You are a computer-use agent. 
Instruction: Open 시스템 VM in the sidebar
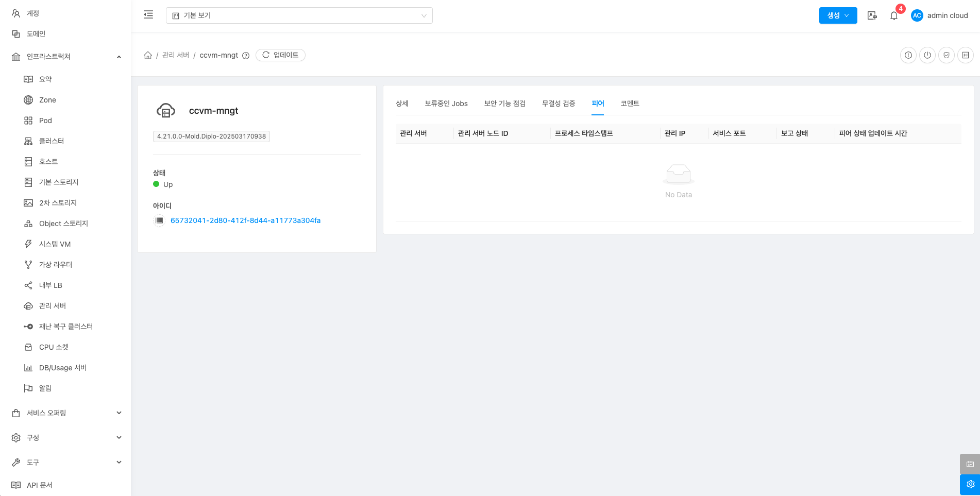click(x=55, y=244)
